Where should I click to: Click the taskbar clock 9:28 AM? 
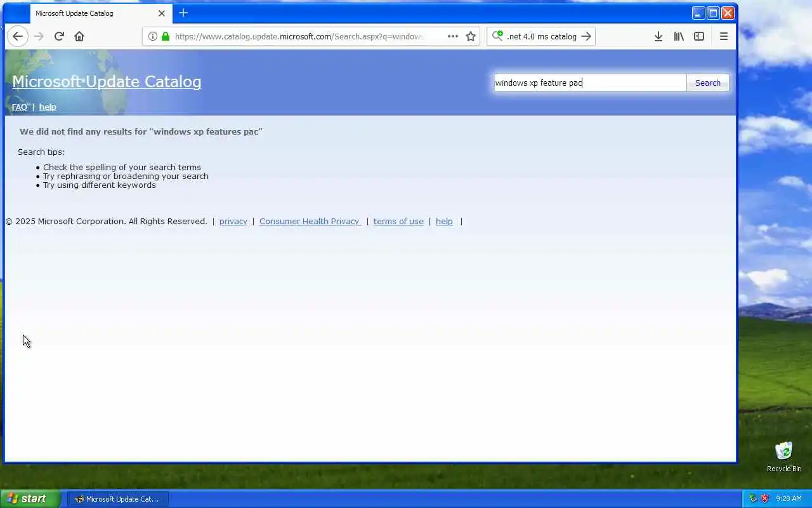(789, 498)
